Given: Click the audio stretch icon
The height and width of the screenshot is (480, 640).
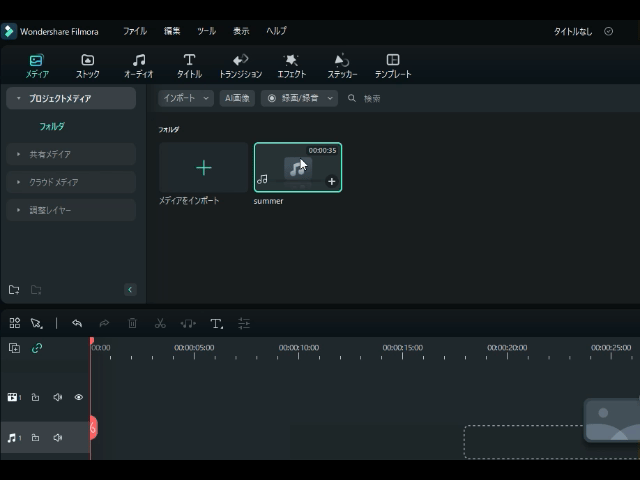Looking at the screenshot, I should [188, 323].
